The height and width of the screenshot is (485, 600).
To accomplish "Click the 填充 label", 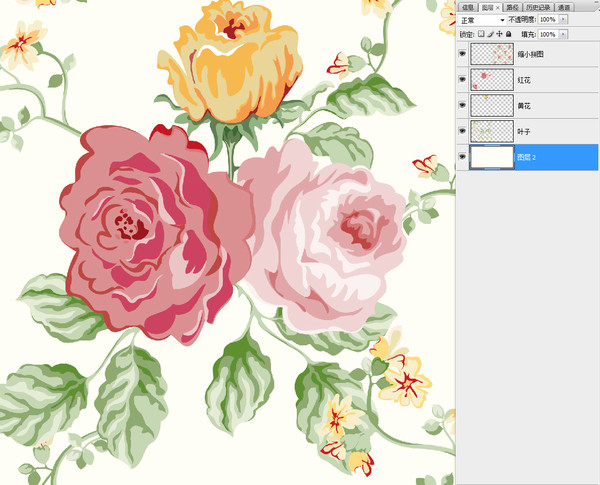I will point(528,34).
